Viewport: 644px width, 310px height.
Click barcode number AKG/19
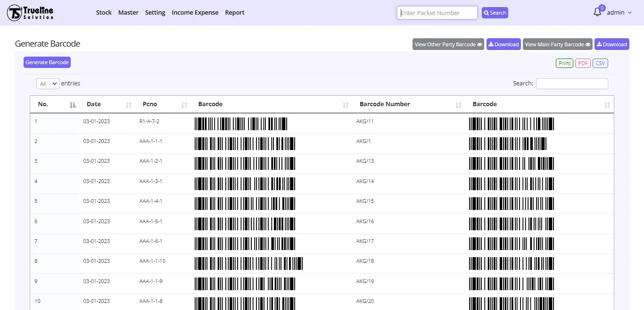coord(365,281)
